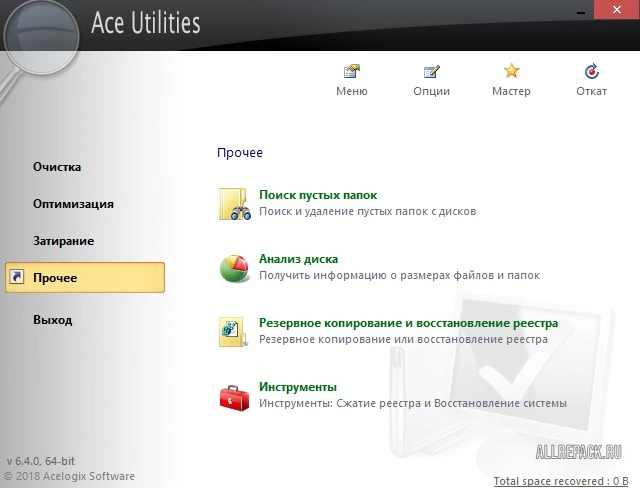The height and width of the screenshot is (488, 640).
Task: Open Резервное копирование и восстановление реестра
Action: tap(408, 323)
